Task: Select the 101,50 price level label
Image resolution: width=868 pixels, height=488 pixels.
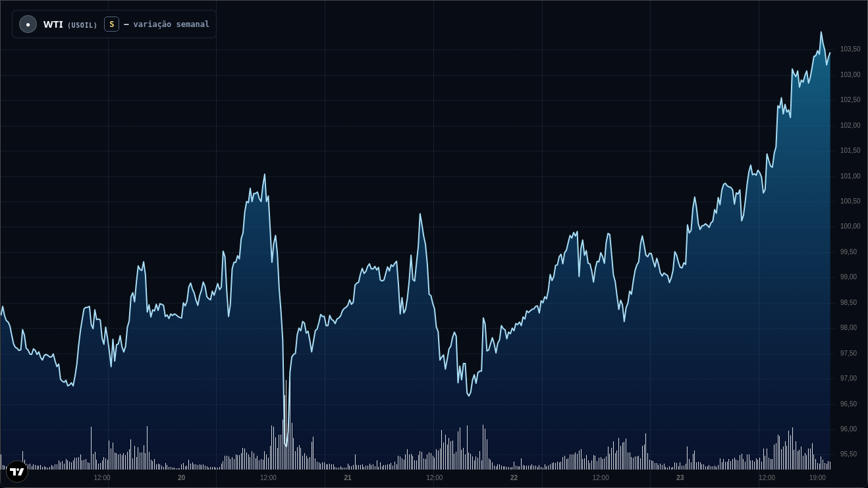Action: tap(850, 151)
